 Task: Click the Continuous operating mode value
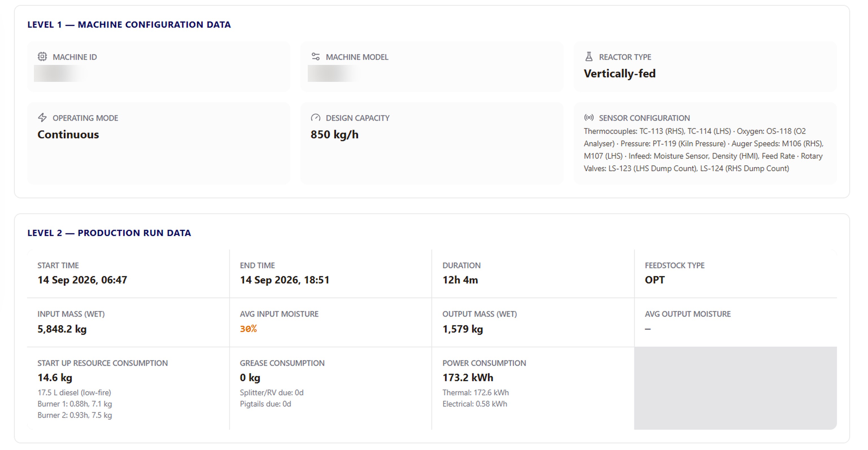click(68, 134)
